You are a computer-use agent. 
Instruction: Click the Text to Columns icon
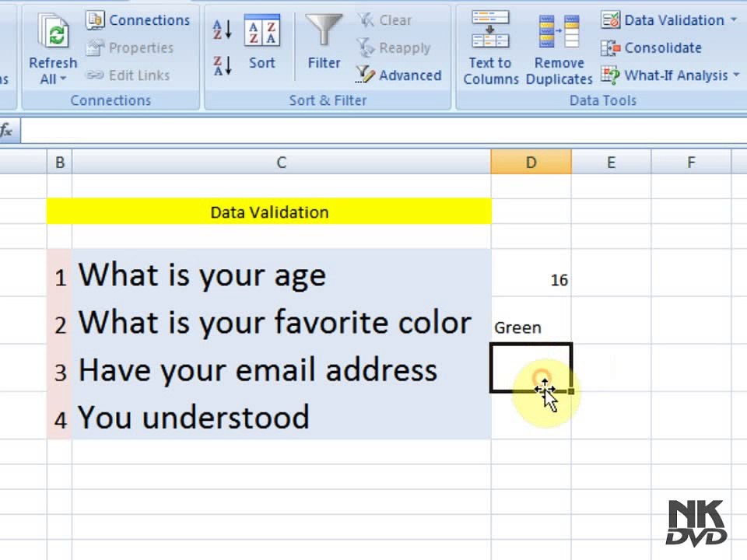pyautogui.click(x=491, y=30)
